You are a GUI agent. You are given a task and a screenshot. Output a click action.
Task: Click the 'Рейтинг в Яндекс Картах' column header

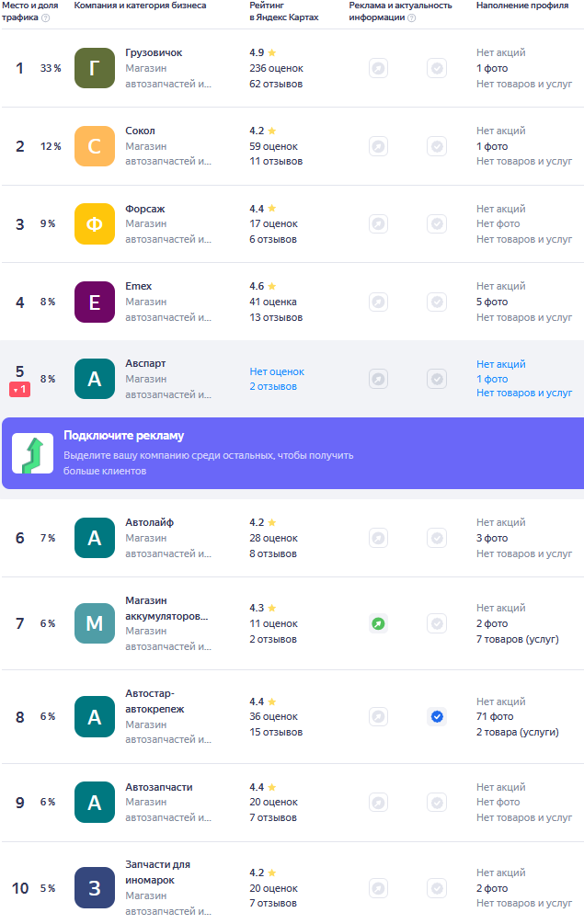coord(283,11)
